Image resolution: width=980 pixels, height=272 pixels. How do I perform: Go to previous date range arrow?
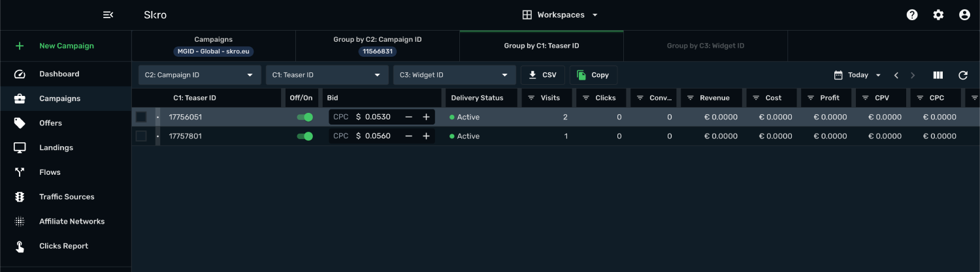pyautogui.click(x=896, y=75)
